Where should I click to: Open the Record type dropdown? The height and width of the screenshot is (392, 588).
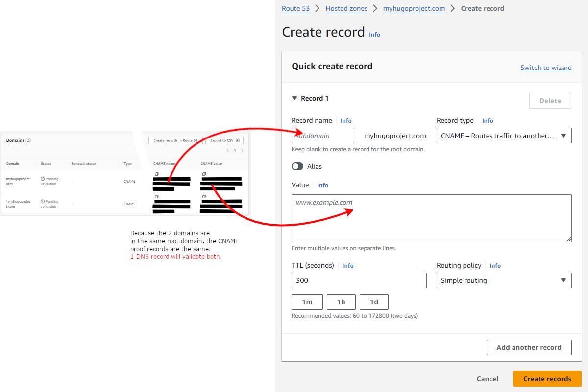point(504,136)
